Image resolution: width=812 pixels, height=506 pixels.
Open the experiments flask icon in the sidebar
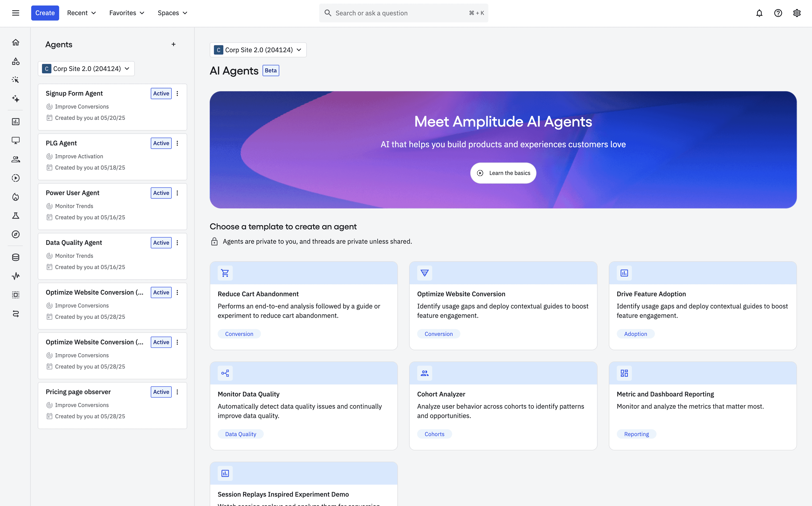(x=16, y=215)
